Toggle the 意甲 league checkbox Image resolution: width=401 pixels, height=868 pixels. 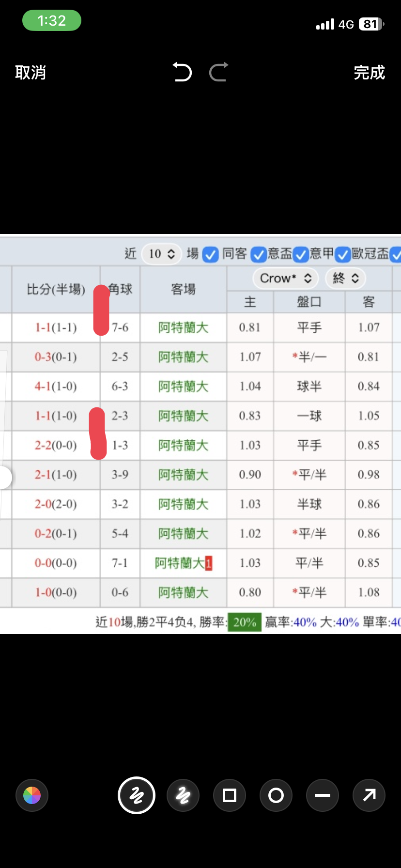[301, 254]
